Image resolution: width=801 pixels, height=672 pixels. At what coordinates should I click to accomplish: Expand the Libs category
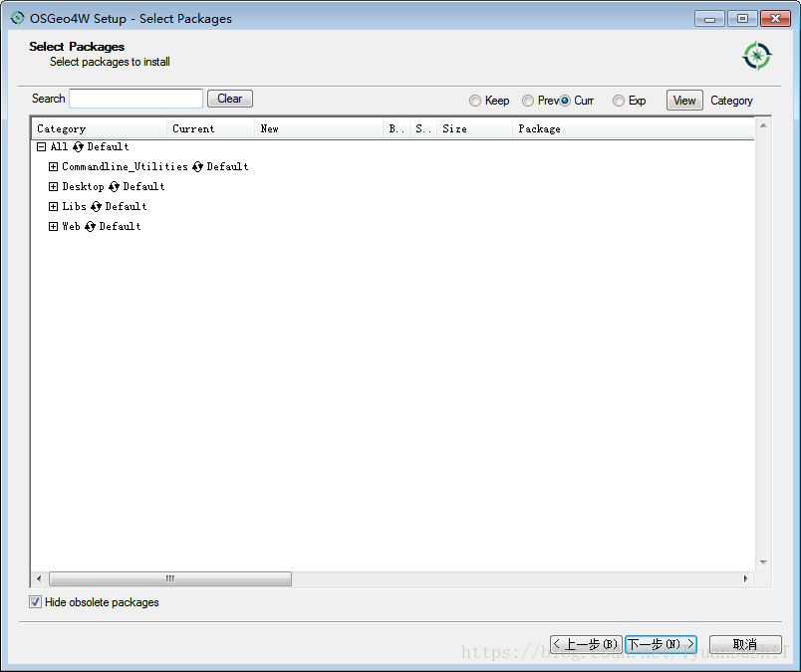53,207
